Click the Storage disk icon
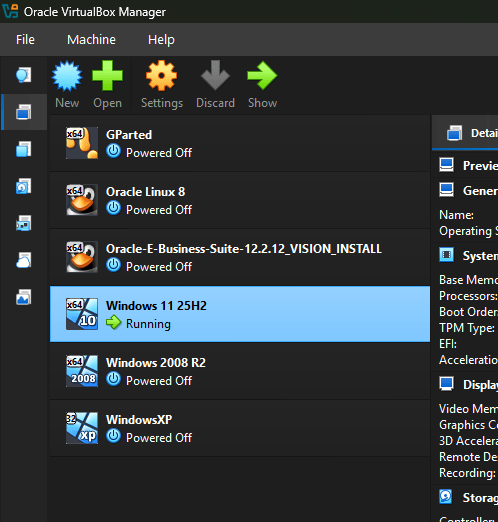 [446, 497]
